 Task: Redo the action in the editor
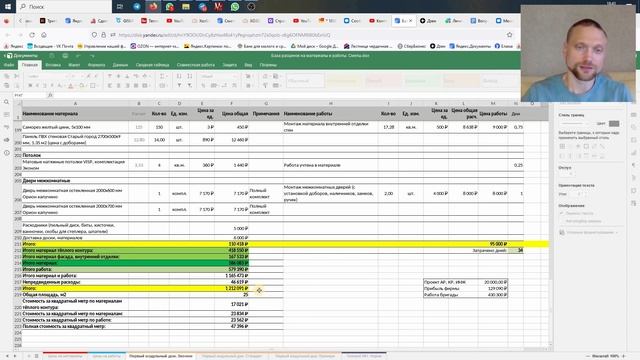pyautogui.click(x=92, y=56)
